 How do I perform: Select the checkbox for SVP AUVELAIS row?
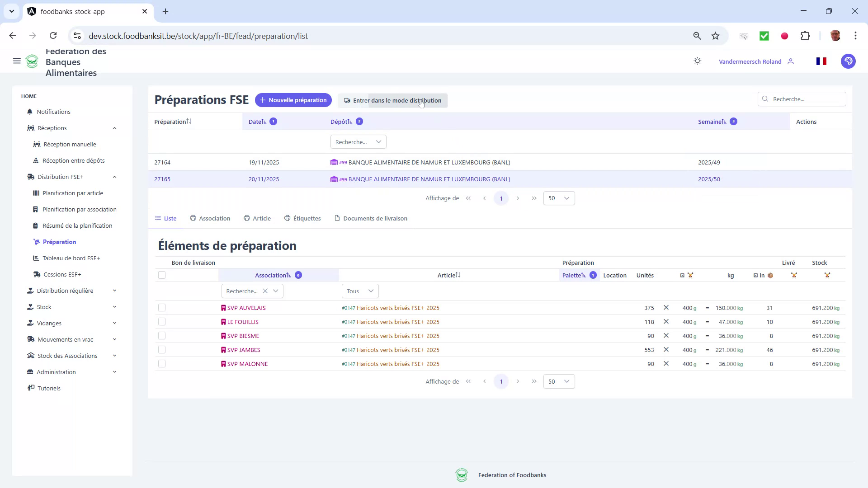tap(162, 308)
